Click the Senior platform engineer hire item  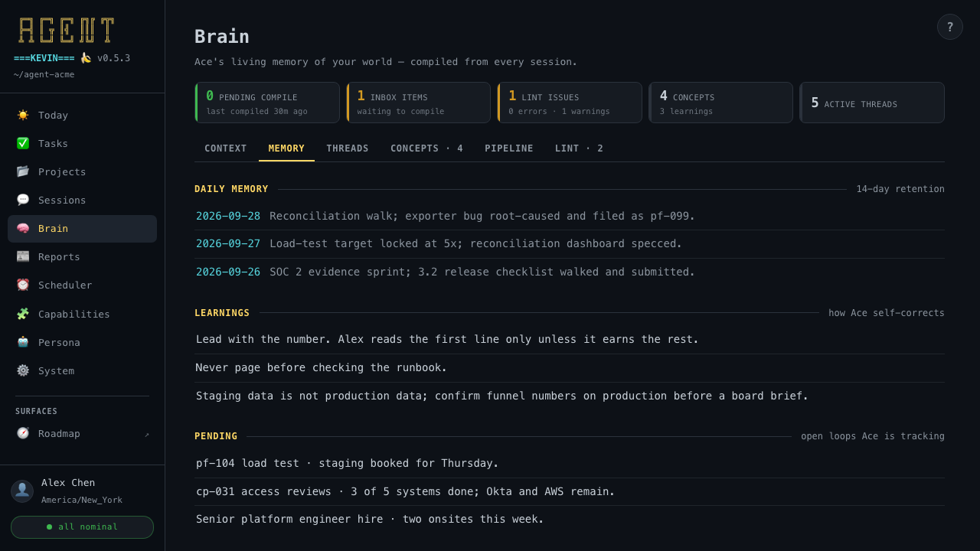pos(570,520)
